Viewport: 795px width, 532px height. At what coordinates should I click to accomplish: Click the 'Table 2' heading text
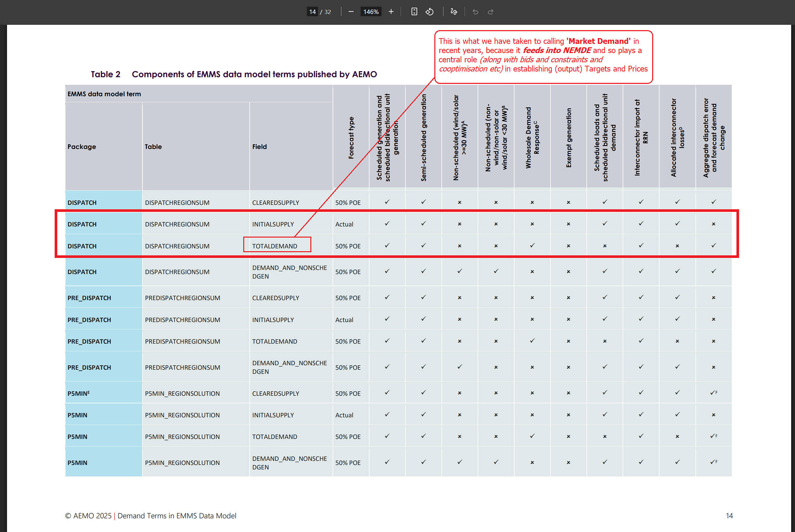tap(106, 74)
